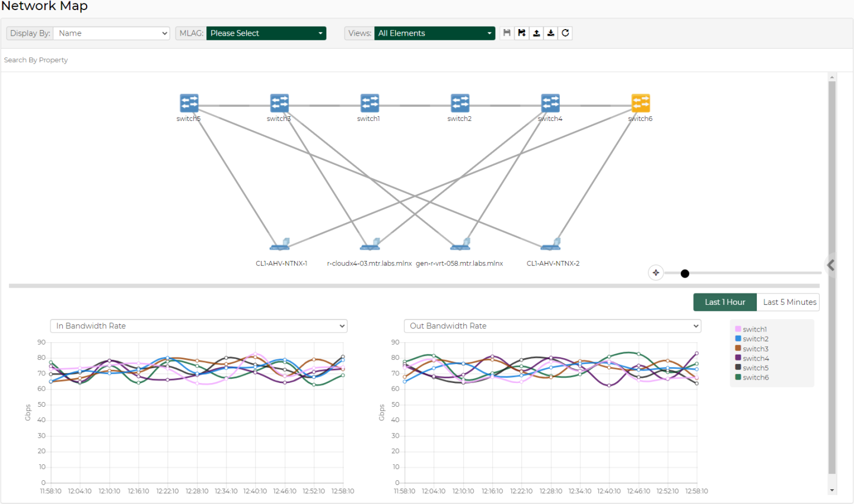Click the Save map layout icon
The image size is (854, 504).
click(506, 33)
